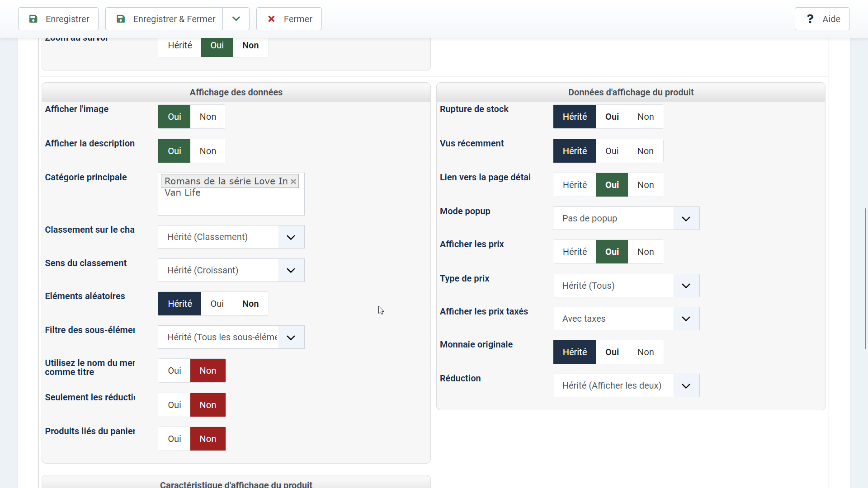
Task: Remove the Romans de la série category tag
Action: tap(293, 181)
